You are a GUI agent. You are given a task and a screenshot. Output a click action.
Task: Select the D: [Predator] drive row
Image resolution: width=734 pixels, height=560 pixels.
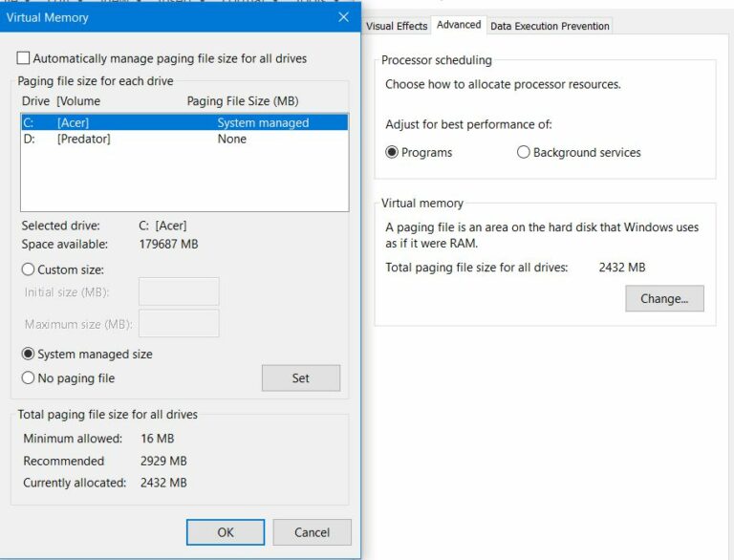[x=184, y=140]
